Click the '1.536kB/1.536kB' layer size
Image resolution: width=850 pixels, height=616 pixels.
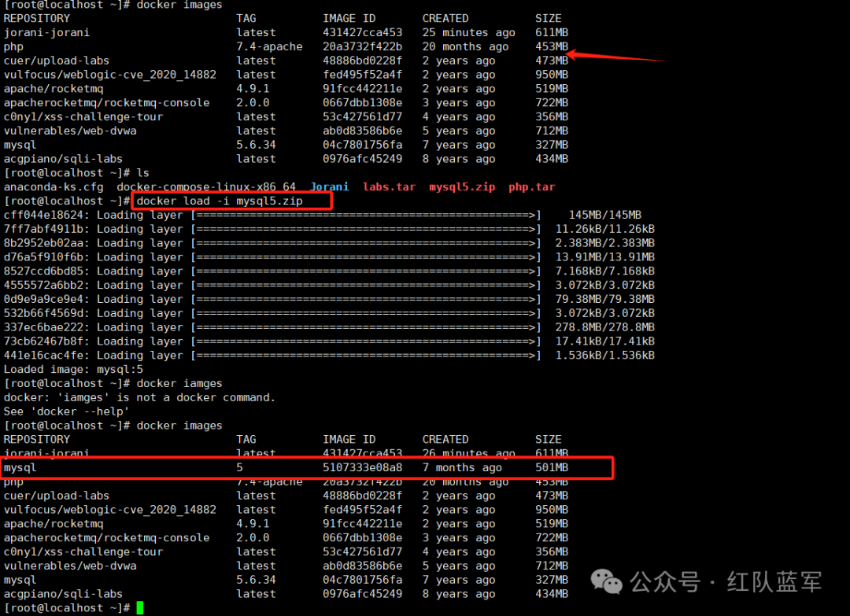pos(605,356)
